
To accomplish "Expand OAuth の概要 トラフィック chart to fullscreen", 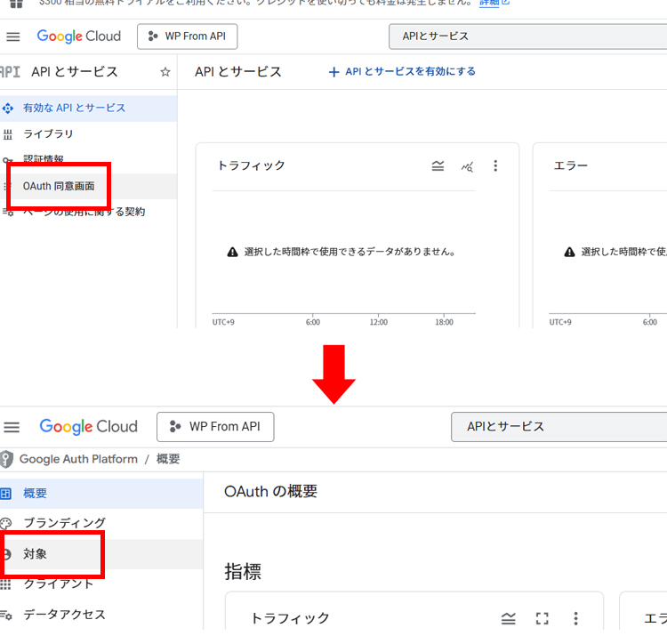I will coord(542,618).
